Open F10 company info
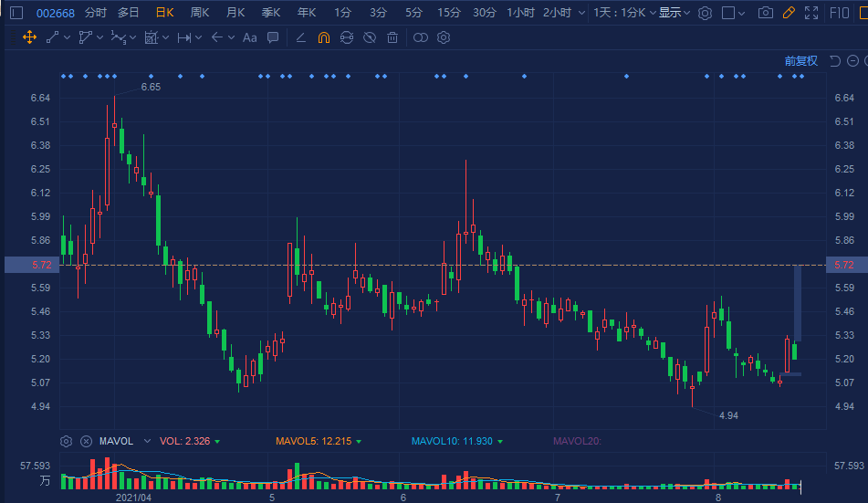 (839, 13)
